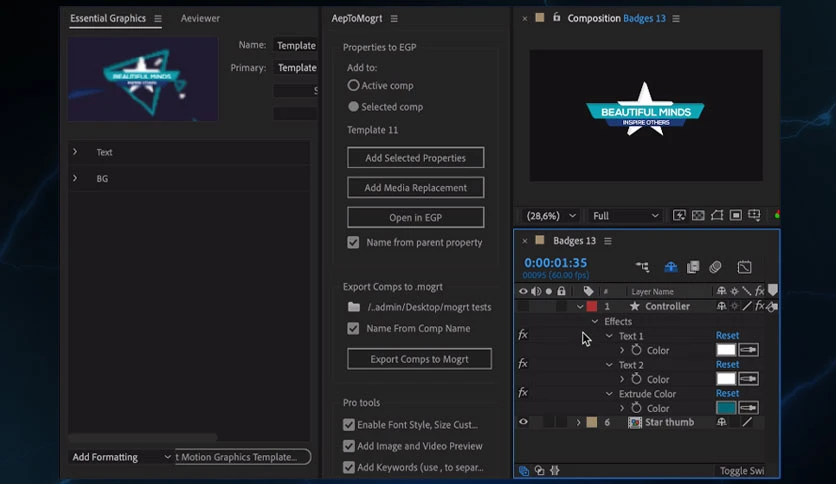Switch to the Aeviewer tab
The height and width of the screenshot is (484, 836).
[200, 18]
